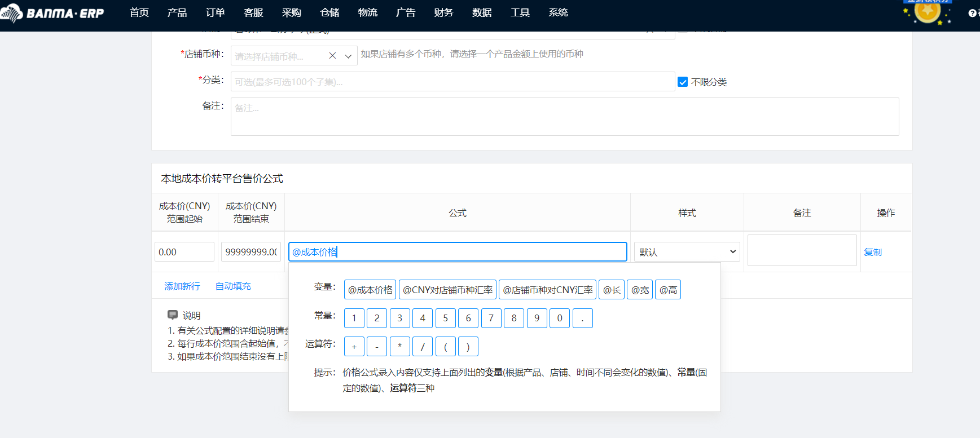Click the 分类 selection field
Image resolution: width=980 pixels, height=438 pixels.
[x=453, y=81]
